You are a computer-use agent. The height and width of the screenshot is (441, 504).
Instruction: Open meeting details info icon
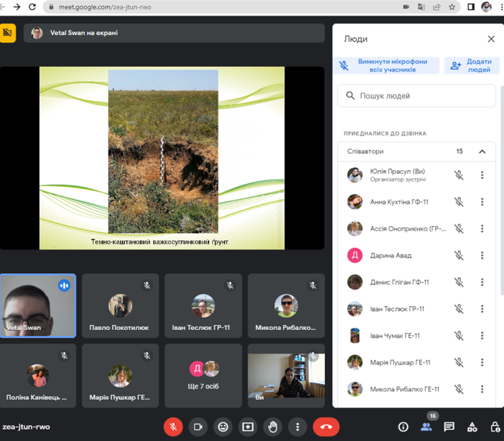[403, 427]
